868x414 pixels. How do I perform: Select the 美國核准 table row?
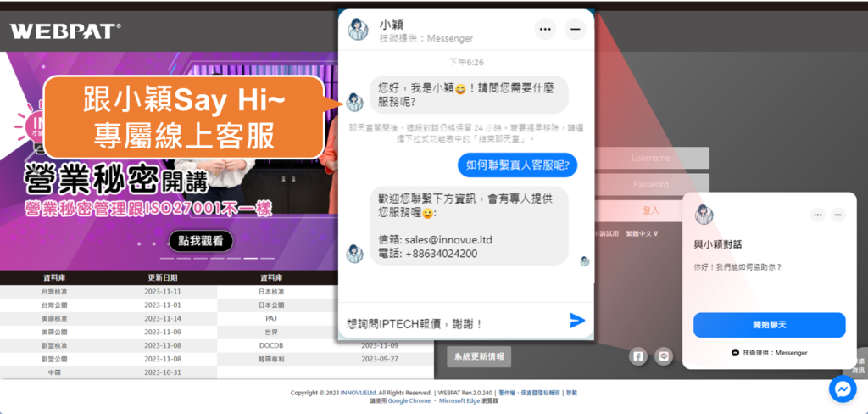pos(108,319)
